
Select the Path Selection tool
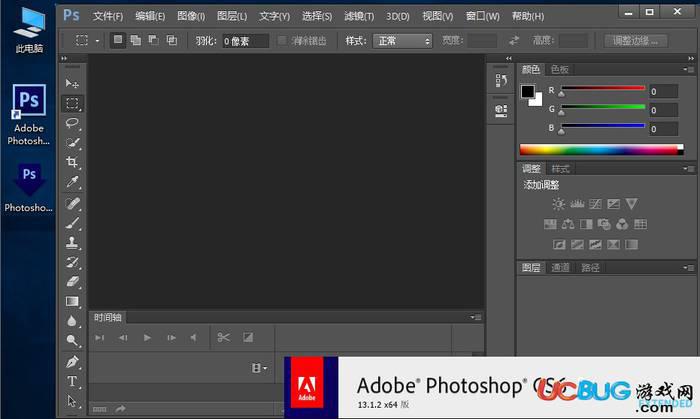tap(72, 401)
